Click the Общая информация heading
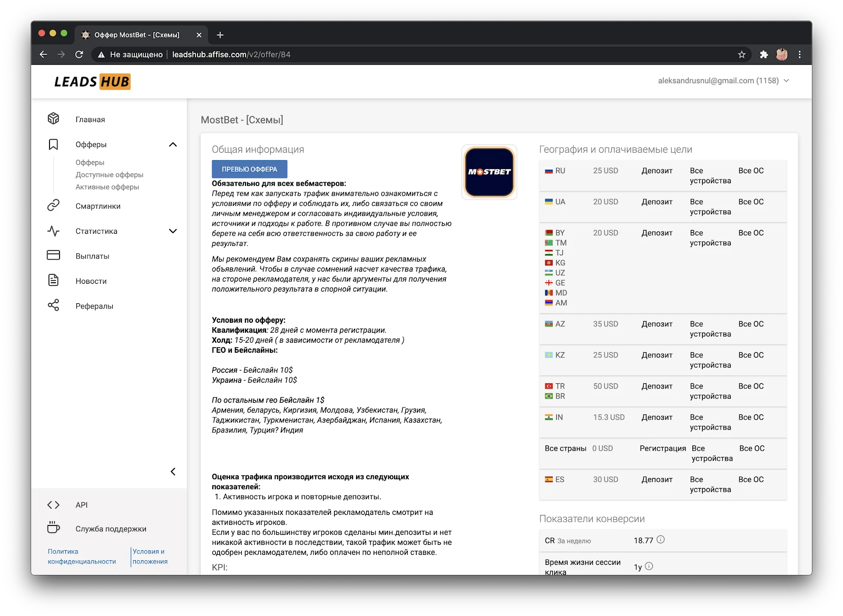 coord(258,150)
